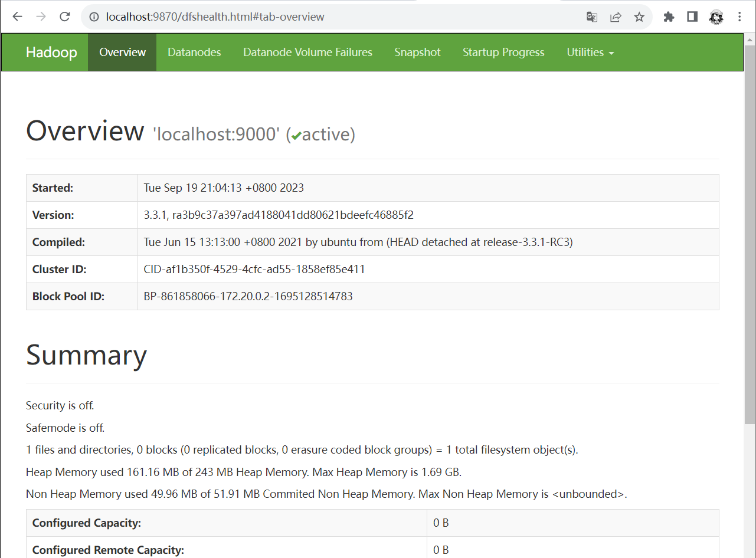The image size is (756, 558).
Task: Open the Chrome three-dot menu
Action: pos(739,17)
